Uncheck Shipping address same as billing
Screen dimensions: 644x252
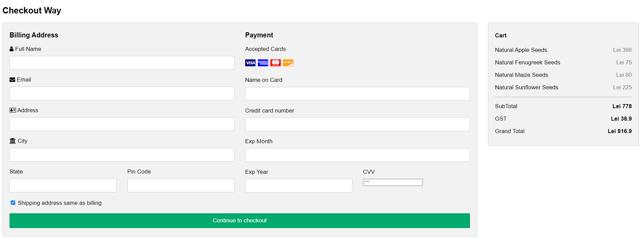(13, 203)
